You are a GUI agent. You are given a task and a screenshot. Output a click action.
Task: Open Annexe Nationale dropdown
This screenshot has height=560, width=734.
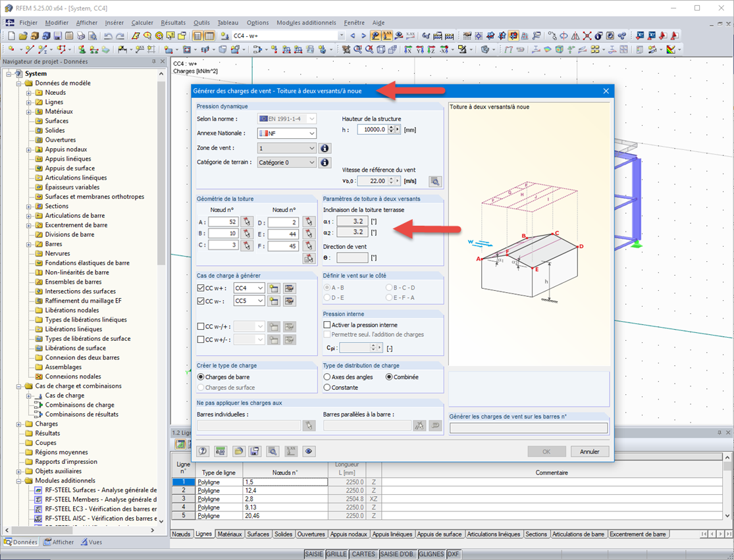tap(312, 134)
